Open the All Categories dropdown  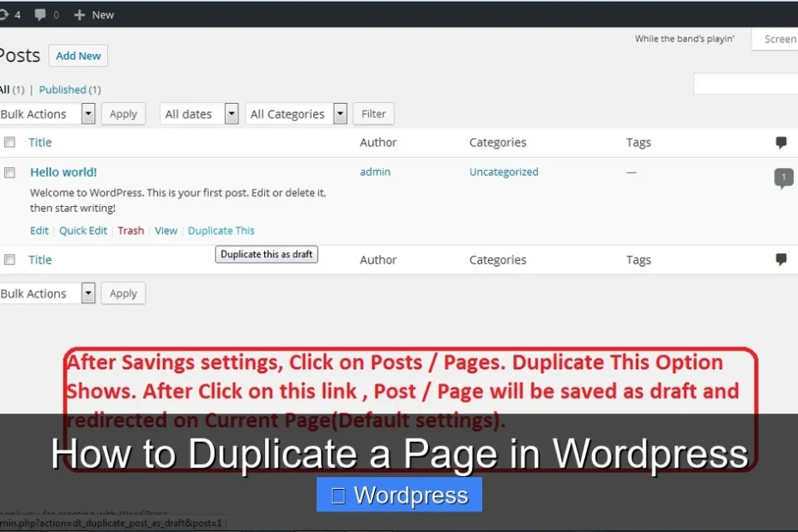296,114
